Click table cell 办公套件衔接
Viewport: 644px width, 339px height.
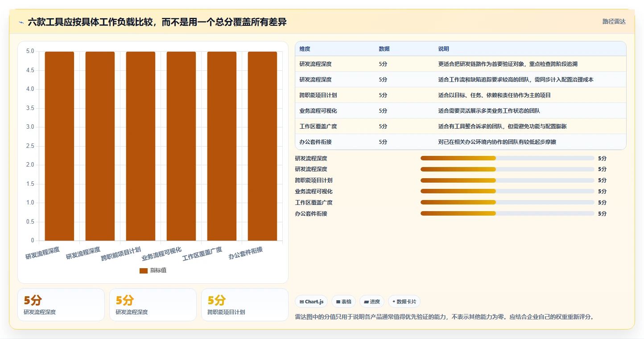(315, 142)
